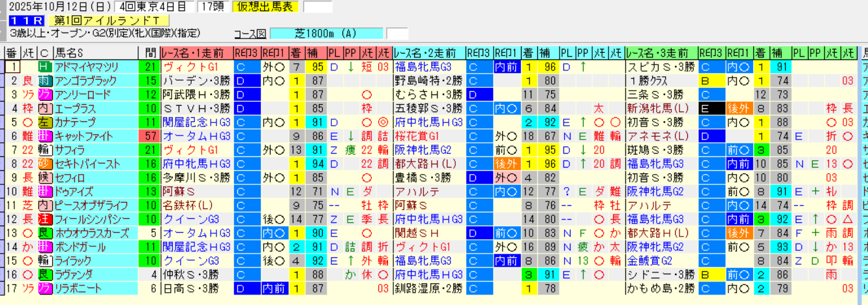Click the 内 badge beside エープラス
The width and height of the screenshot is (868, 305).
tap(45, 108)
